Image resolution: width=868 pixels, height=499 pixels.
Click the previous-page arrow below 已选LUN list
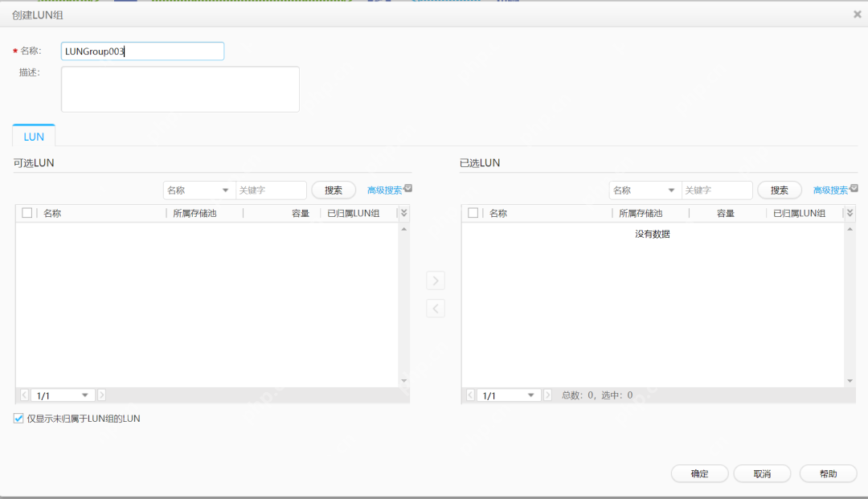click(x=471, y=395)
